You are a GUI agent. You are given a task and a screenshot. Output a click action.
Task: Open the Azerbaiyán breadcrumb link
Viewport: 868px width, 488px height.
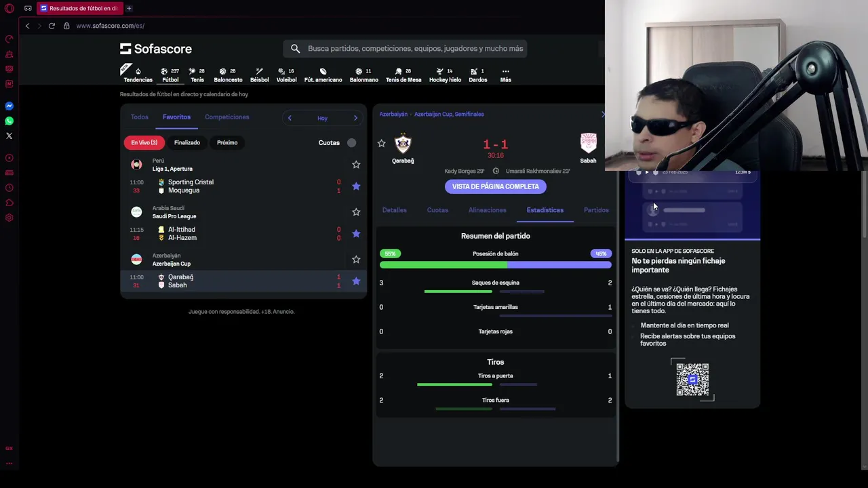coord(393,114)
